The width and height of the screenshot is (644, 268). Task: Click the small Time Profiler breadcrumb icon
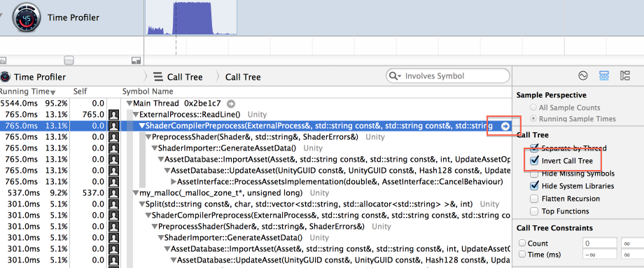pyautogui.click(x=5, y=77)
